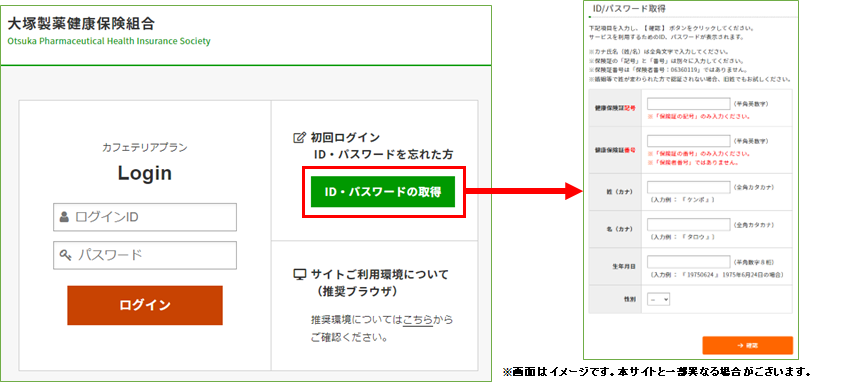Click the orange ログイン button
The image size is (849, 387).
[x=145, y=305]
